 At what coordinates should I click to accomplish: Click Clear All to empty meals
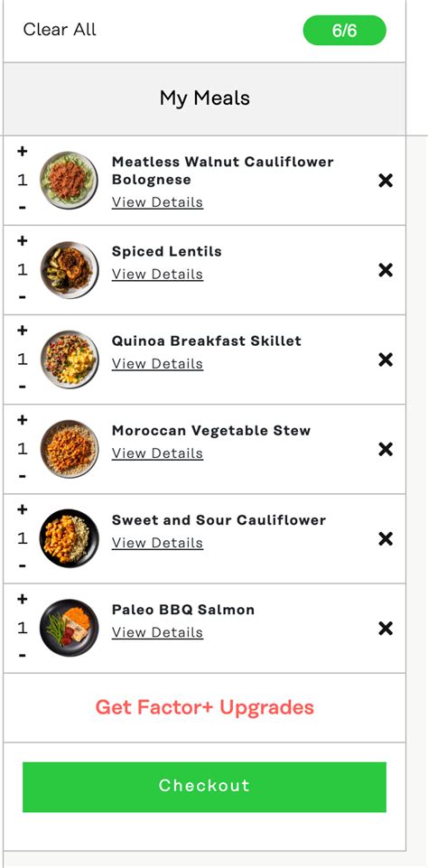click(x=60, y=29)
